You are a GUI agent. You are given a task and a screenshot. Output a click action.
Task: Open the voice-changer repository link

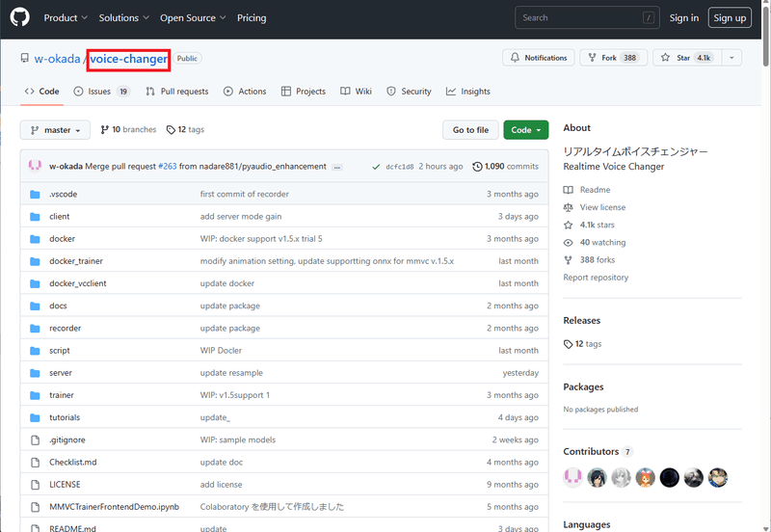coord(128,59)
